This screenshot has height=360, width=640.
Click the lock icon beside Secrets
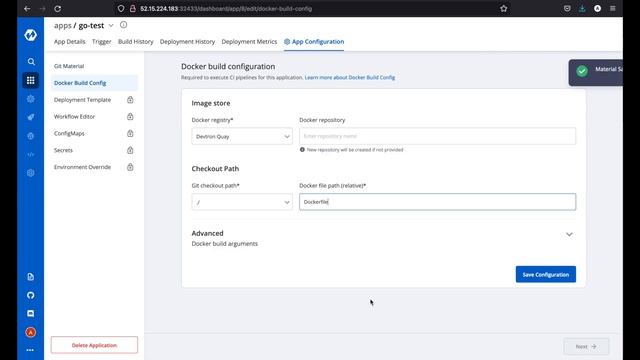click(130, 150)
